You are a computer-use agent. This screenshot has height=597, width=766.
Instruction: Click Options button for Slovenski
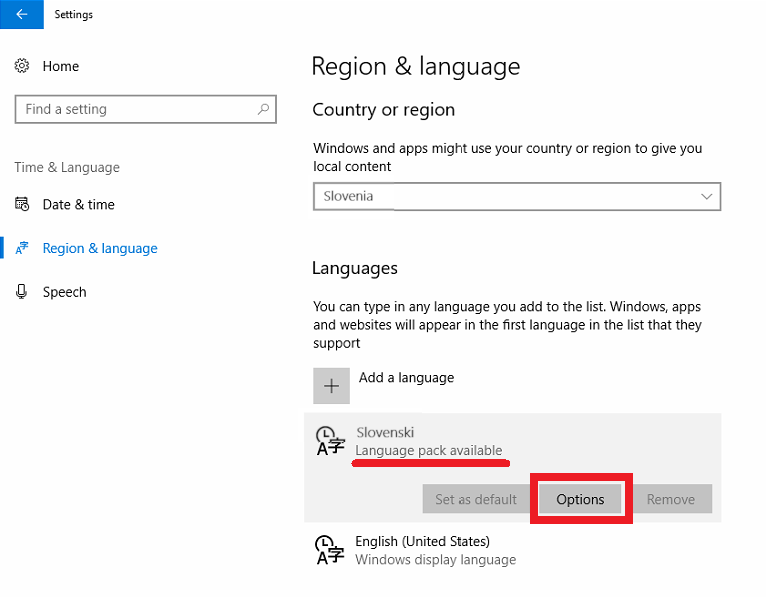click(580, 499)
